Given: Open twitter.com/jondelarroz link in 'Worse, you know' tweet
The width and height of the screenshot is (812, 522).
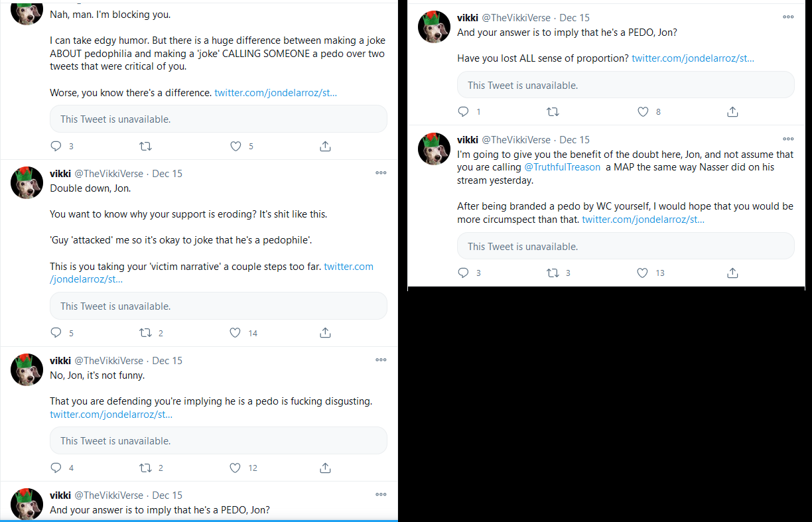Looking at the screenshot, I should point(276,93).
